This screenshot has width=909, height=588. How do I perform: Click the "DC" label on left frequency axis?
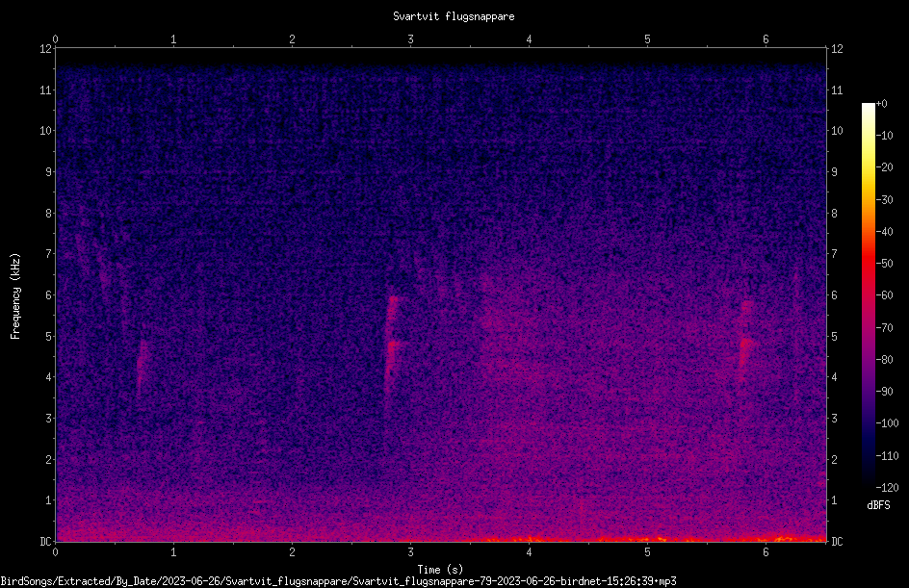tap(46, 542)
